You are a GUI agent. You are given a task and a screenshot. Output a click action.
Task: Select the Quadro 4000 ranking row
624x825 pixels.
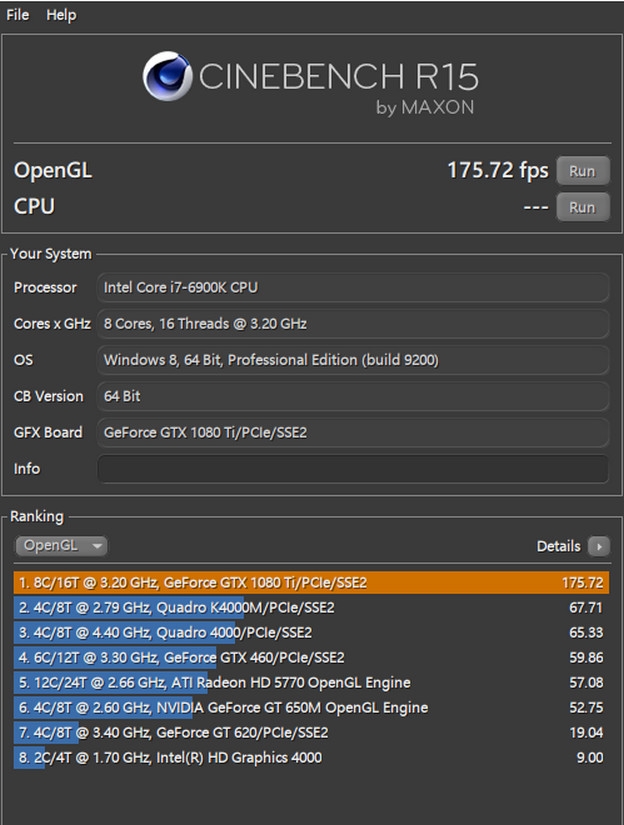coord(311,632)
